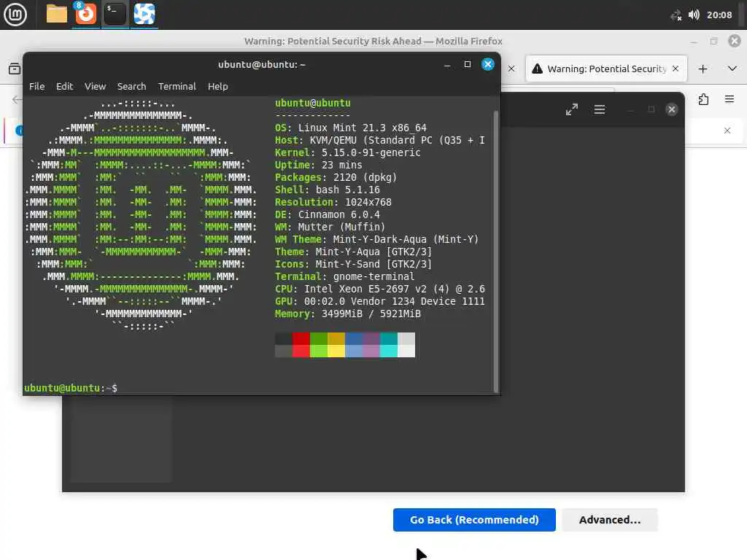Open the blue pinwheel app in panel
The width and height of the screenshot is (747, 560).
click(x=144, y=15)
